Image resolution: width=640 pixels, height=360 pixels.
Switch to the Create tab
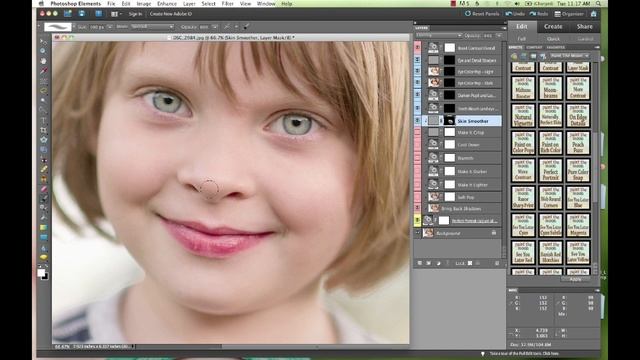(x=553, y=27)
